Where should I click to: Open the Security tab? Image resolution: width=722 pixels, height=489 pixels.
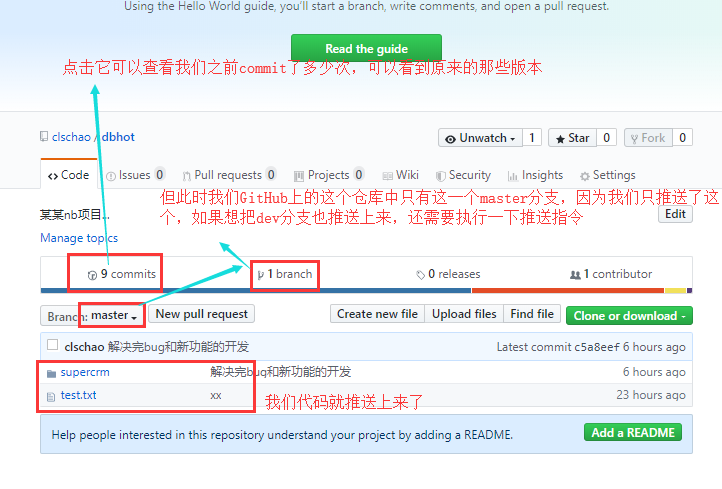(x=463, y=175)
